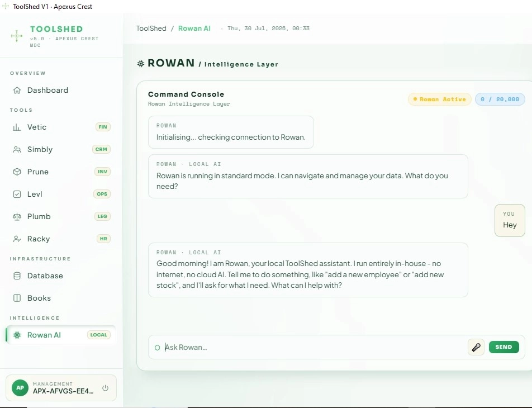Click the CRM badge on Simbly
Image resolution: width=532 pixels, height=408 pixels.
click(x=101, y=149)
